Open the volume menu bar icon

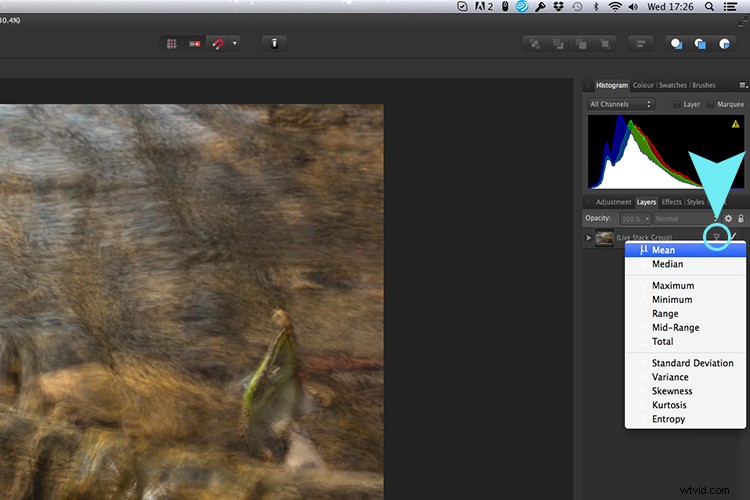coord(633,6)
